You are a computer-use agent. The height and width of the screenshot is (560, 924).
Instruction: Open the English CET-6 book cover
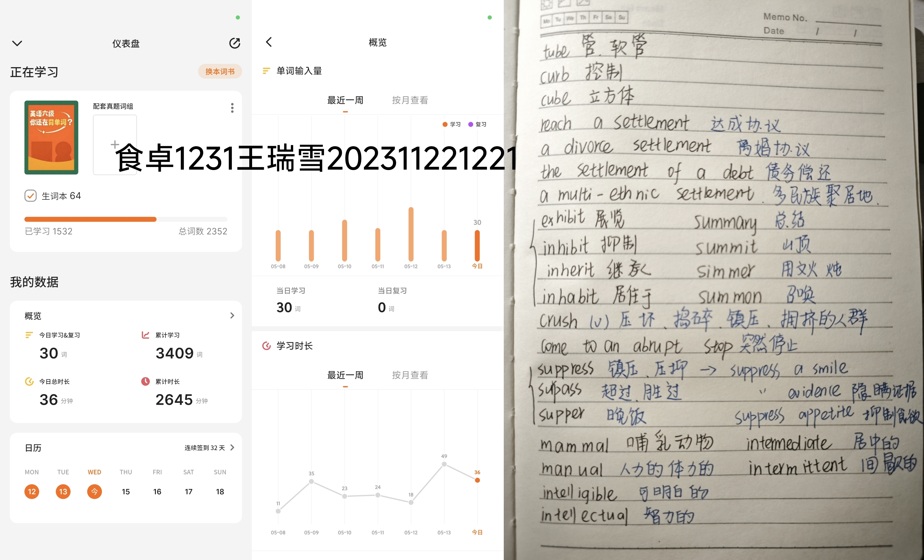click(51, 137)
